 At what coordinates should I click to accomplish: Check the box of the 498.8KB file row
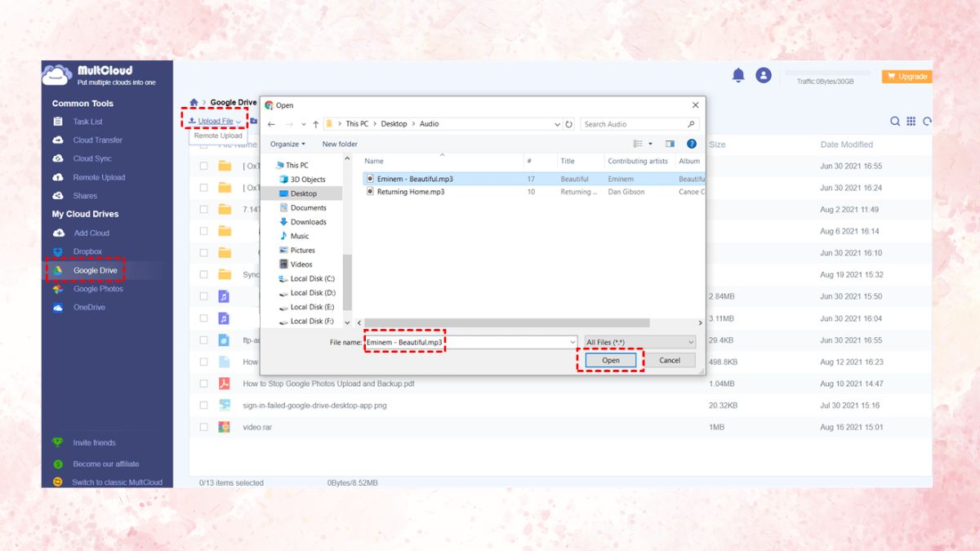[x=203, y=362]
